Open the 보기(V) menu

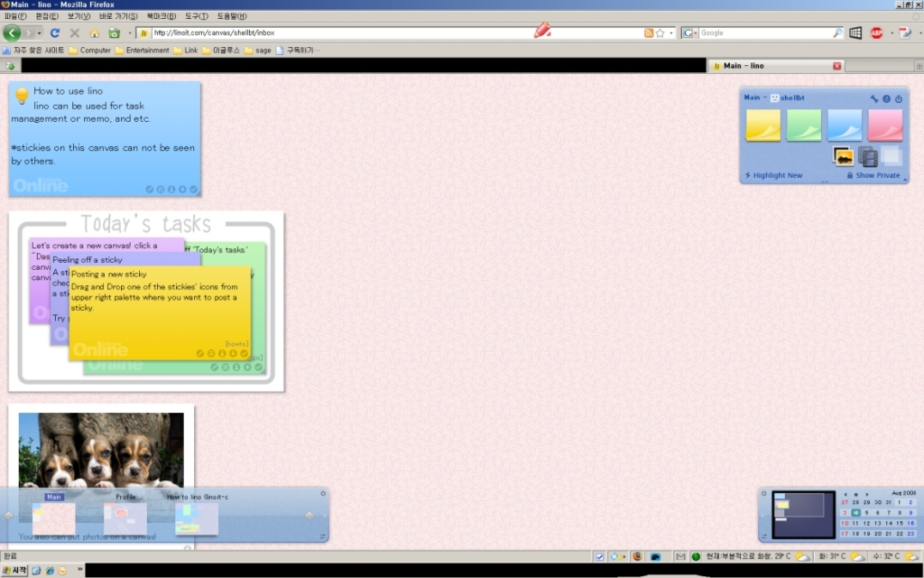point(79,16)
